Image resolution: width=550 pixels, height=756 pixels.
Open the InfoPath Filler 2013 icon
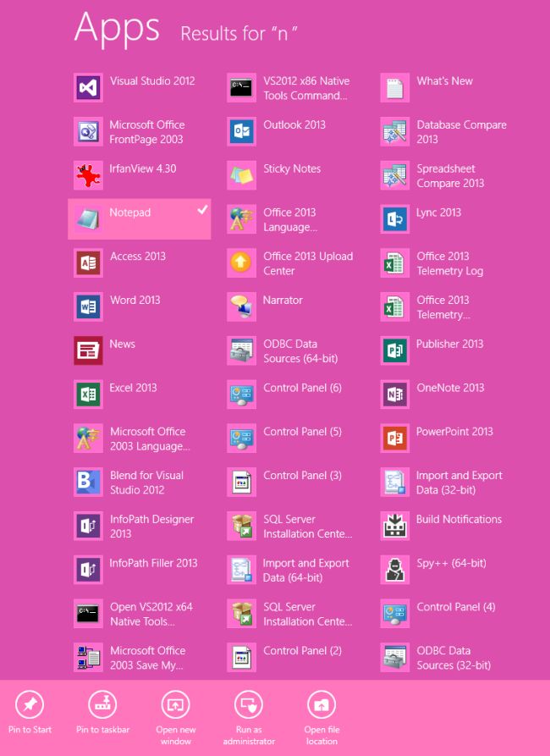pos(88,570)
